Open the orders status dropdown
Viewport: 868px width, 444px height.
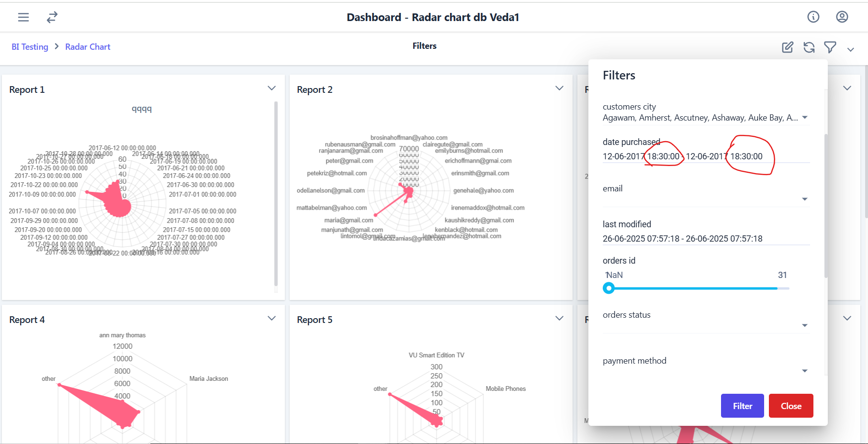pyautogui.click(x=805, y=326)
